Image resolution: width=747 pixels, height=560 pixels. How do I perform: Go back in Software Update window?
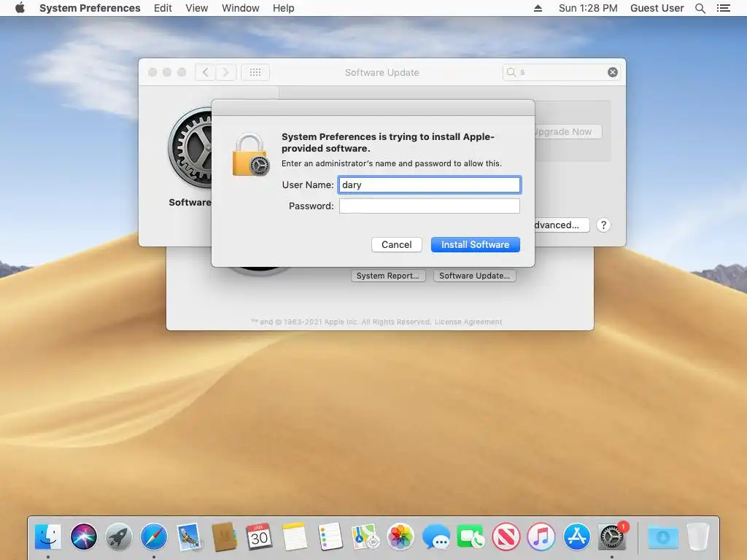(205, 72)
